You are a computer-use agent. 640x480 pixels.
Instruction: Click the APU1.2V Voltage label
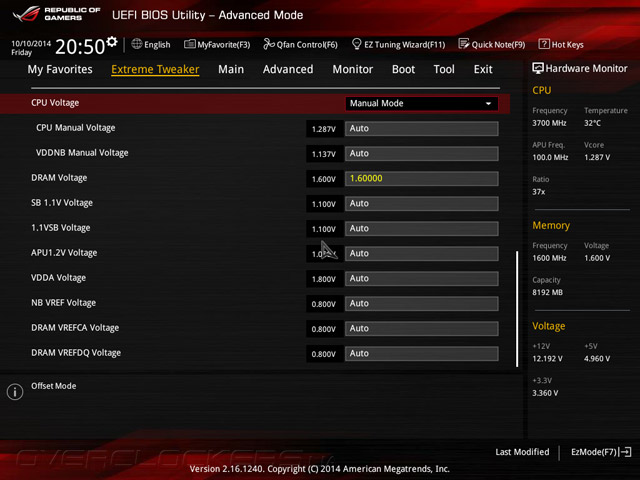(64, 253)
